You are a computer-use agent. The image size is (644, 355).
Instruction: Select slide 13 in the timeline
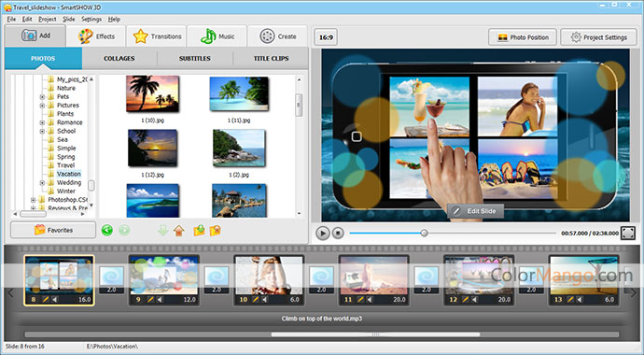pyautogui.click(x=583, y=280)
